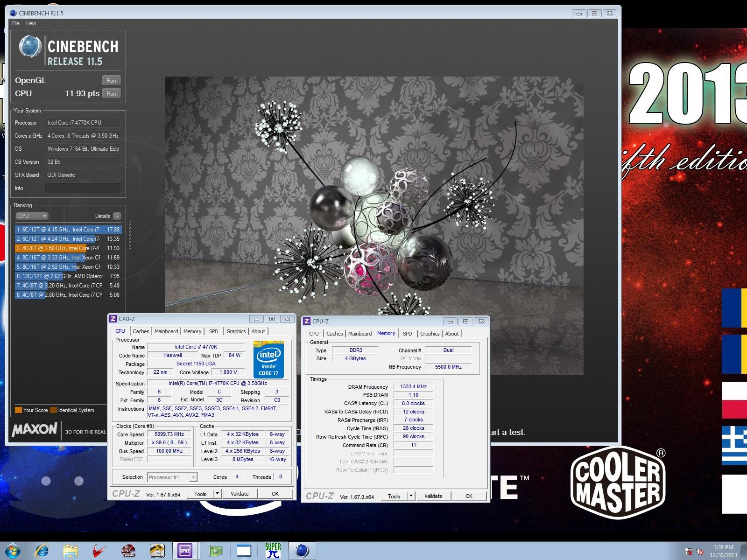Click the empty Info field in Your System

(83, 188)
